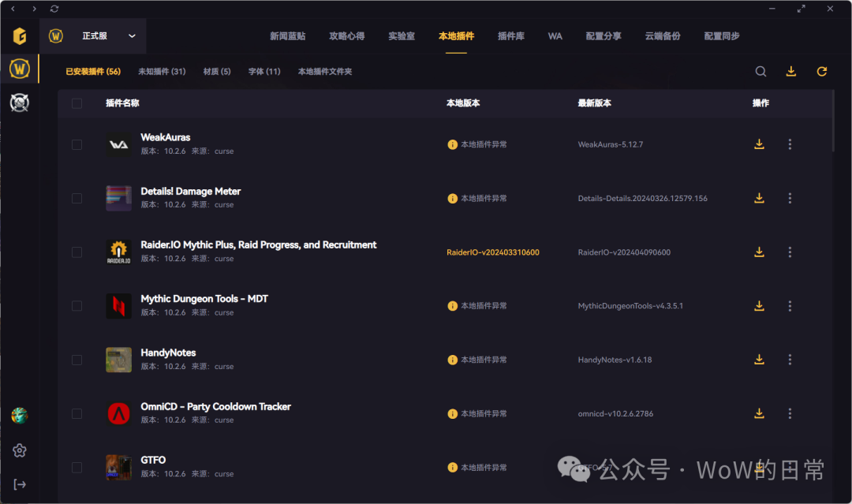Open the second game icon in the sidebar
Image resolution: width=852 pixels, height=504 pixels.
(20, 103)
